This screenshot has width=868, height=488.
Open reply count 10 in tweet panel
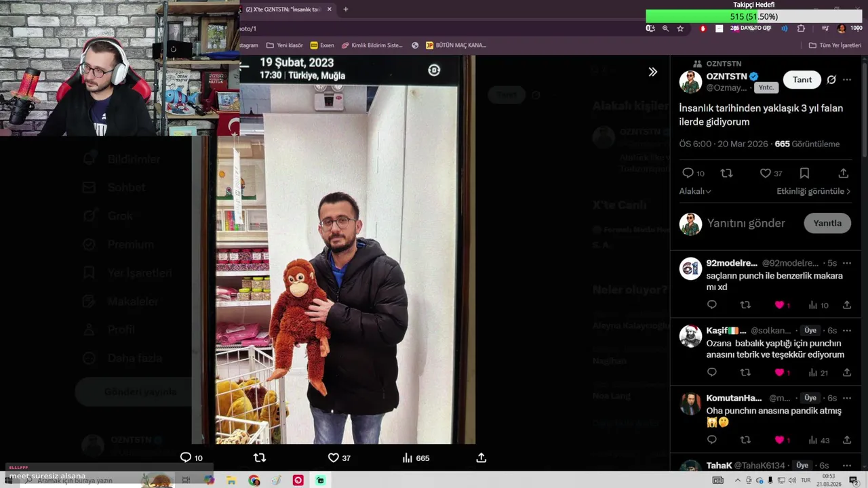point(693,174)
